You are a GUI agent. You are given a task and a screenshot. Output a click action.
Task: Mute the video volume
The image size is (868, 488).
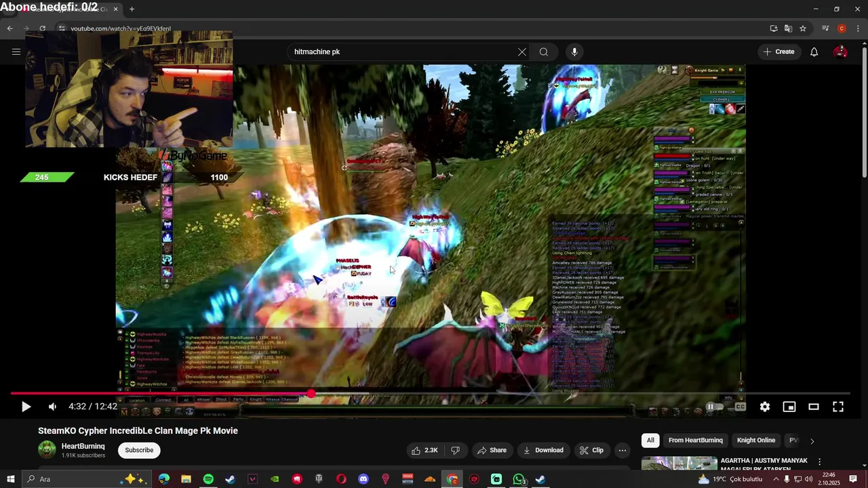(x=52, y=407)
